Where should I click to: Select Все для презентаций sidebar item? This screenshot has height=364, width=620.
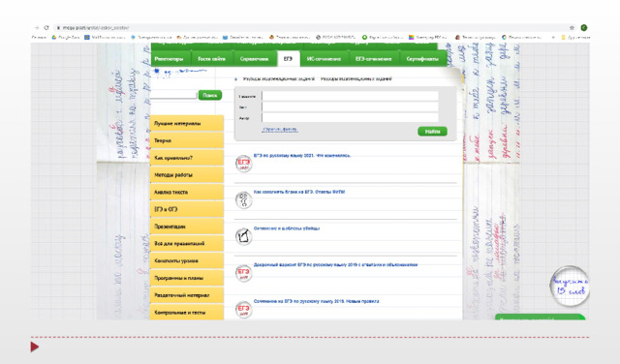(187, 243)
